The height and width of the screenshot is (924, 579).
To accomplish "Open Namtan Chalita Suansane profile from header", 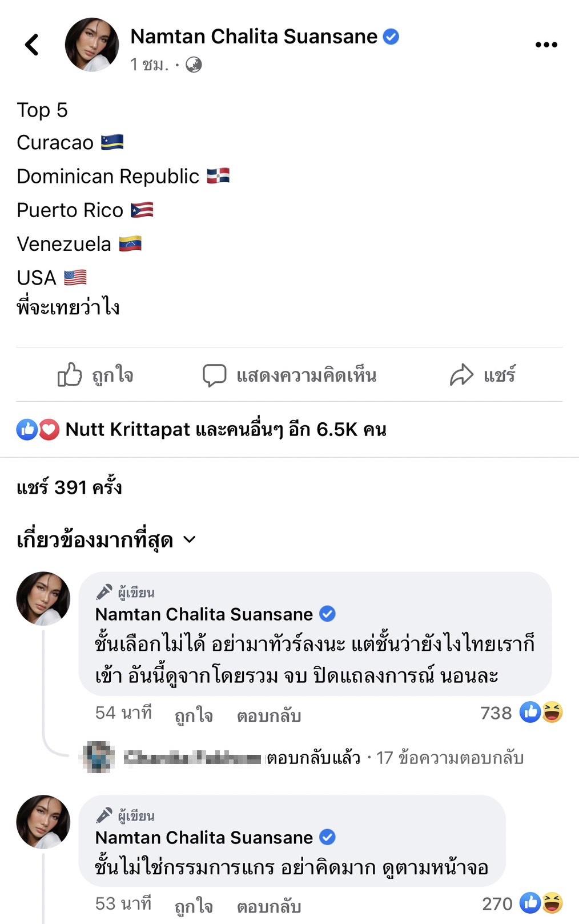I will pos(254,37).
